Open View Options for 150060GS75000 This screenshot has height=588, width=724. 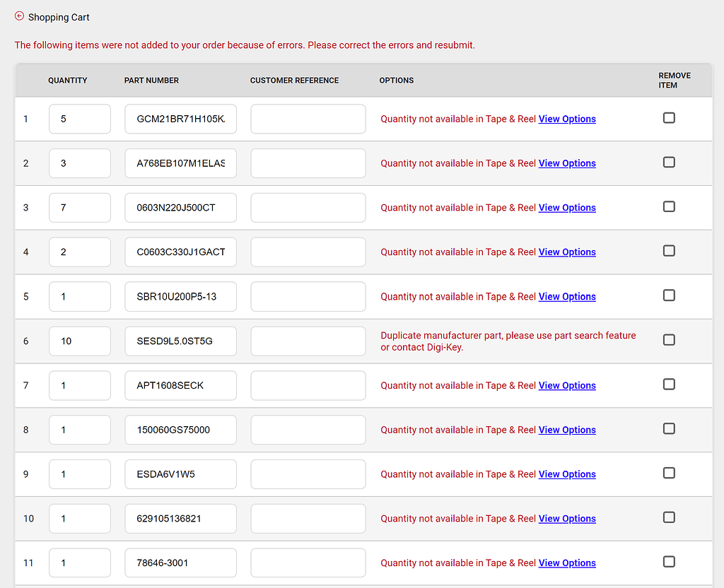[x=567, y=430]
